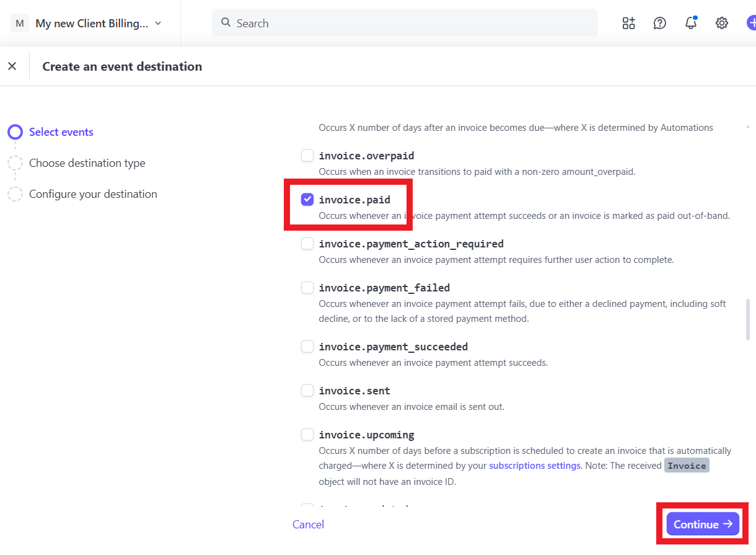The image size is (756, 555).
Task: Click the purple plus create icon
Action: tap(750, 24)
